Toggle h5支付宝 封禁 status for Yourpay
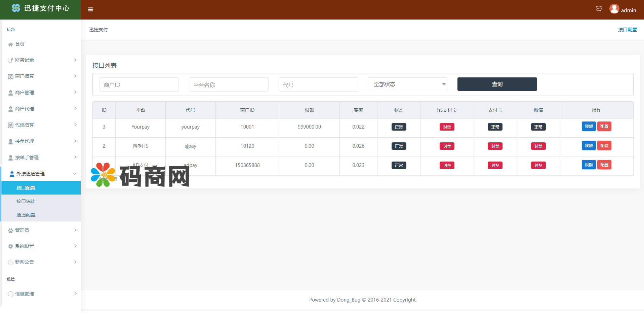The width and height of the screenshot is (644, 313). [x=447, y=127]
